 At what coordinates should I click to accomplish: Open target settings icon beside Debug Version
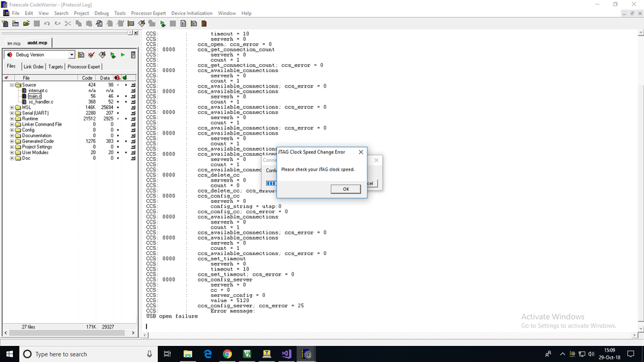[81, 55]
